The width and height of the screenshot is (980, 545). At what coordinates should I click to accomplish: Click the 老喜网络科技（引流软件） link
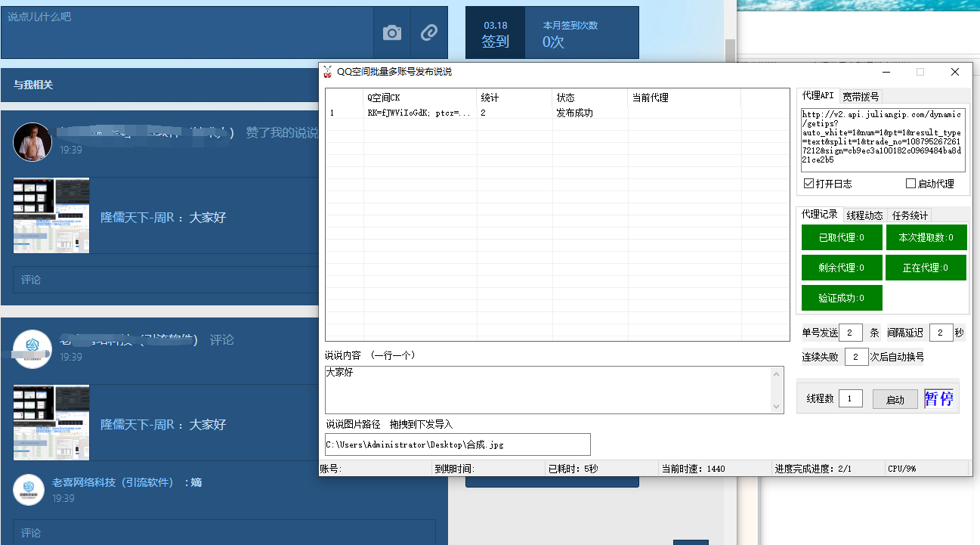pyautogui.click(x=113, y=482)
